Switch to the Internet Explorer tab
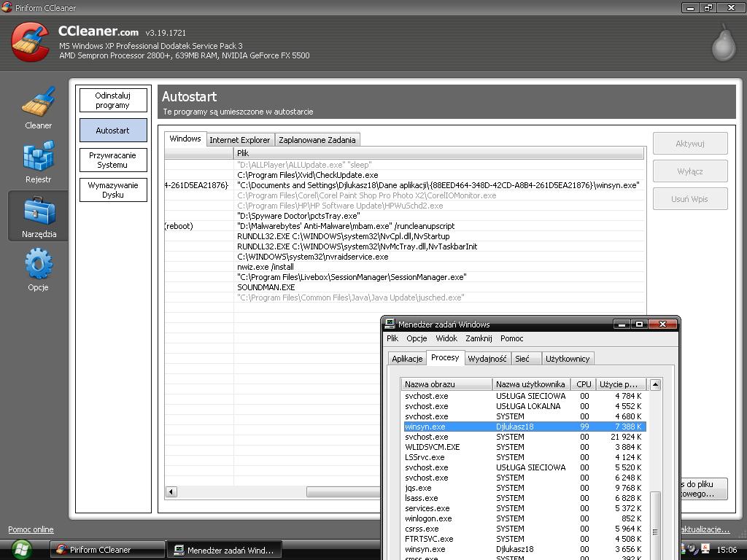 239,140
